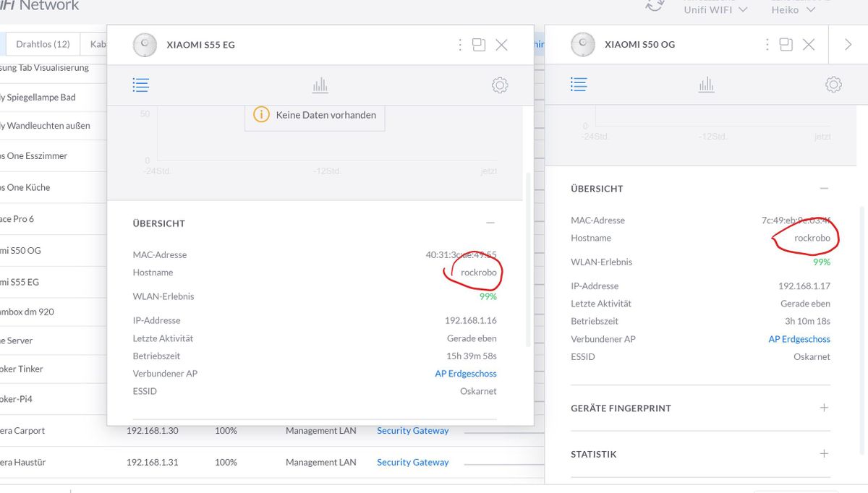Screen dimensions: 868x493
Task: Click the XIAOMI S55 EG device avatar
Action: point(145,45)
